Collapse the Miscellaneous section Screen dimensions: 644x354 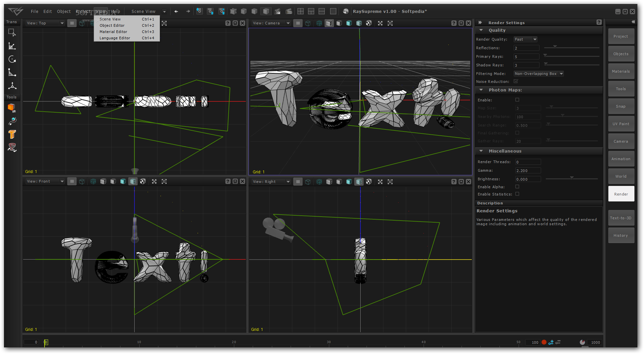click(x=481, y=151)
